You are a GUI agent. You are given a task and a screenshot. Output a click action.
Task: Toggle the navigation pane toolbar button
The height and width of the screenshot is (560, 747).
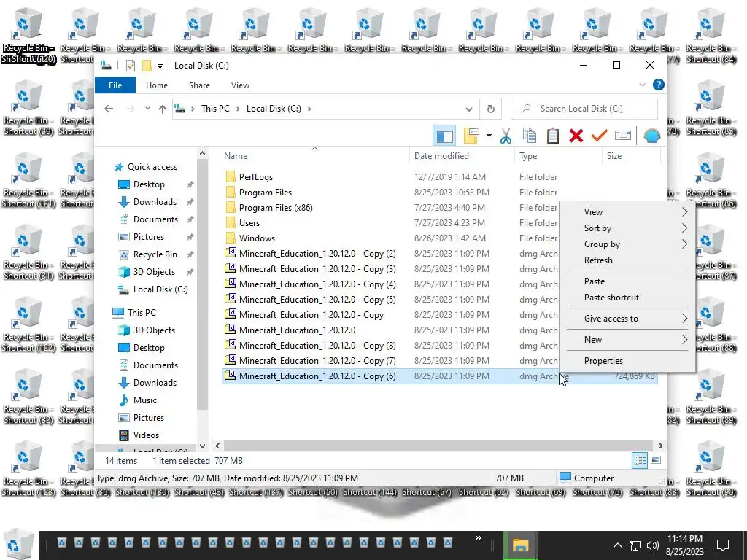(444, 136)
